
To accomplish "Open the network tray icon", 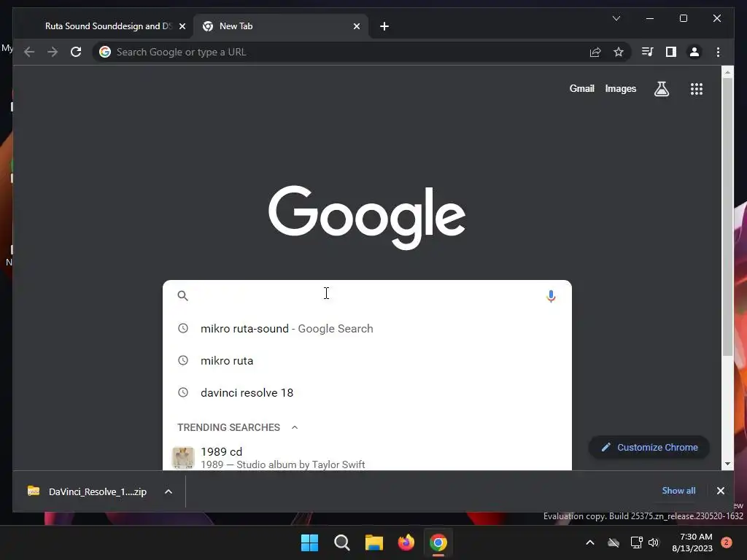I will 636,542.
